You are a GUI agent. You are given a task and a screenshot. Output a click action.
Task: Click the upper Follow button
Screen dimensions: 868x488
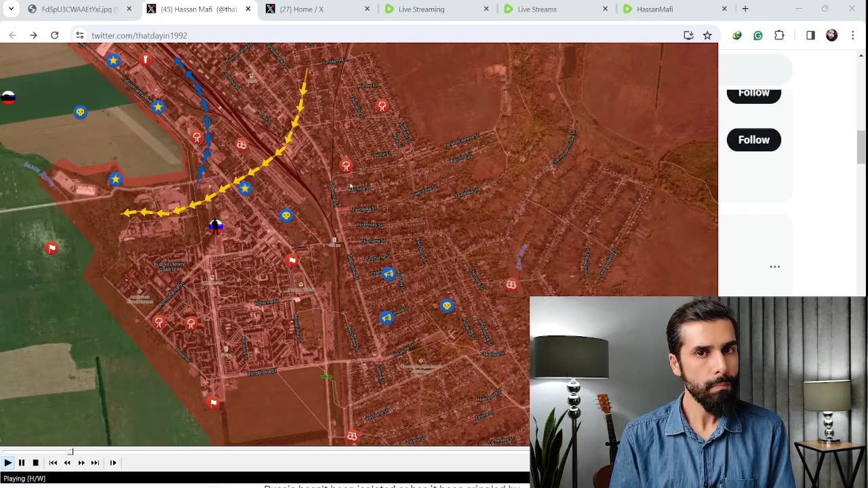pos(754,95)
